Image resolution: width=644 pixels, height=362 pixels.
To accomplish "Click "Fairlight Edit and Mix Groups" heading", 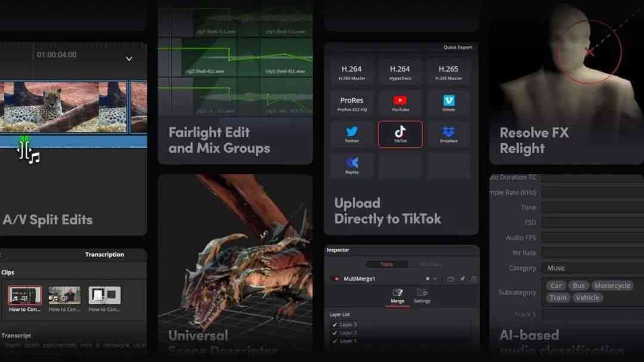I will 219,140.
